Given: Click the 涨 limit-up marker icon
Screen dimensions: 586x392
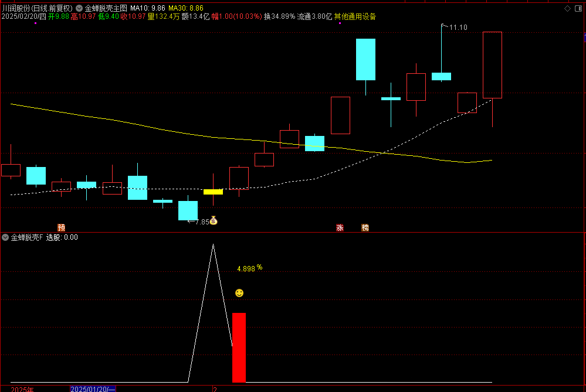Looking at the screenshot, I should (x=340, y=227).
